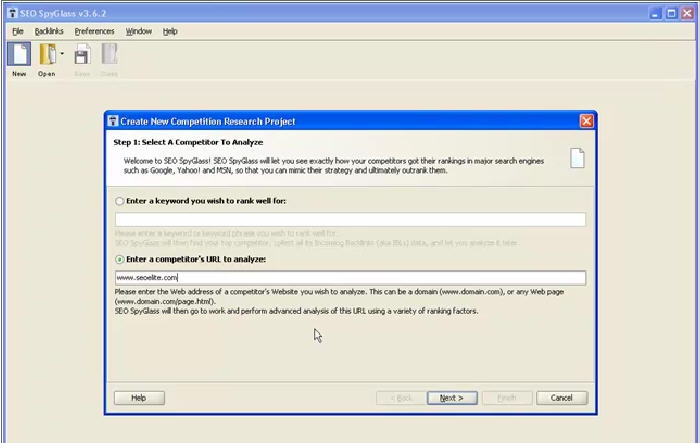This screenshot has height=443, width=700.
Task: Open the Backlinks menu
Action: coord(49,31)
